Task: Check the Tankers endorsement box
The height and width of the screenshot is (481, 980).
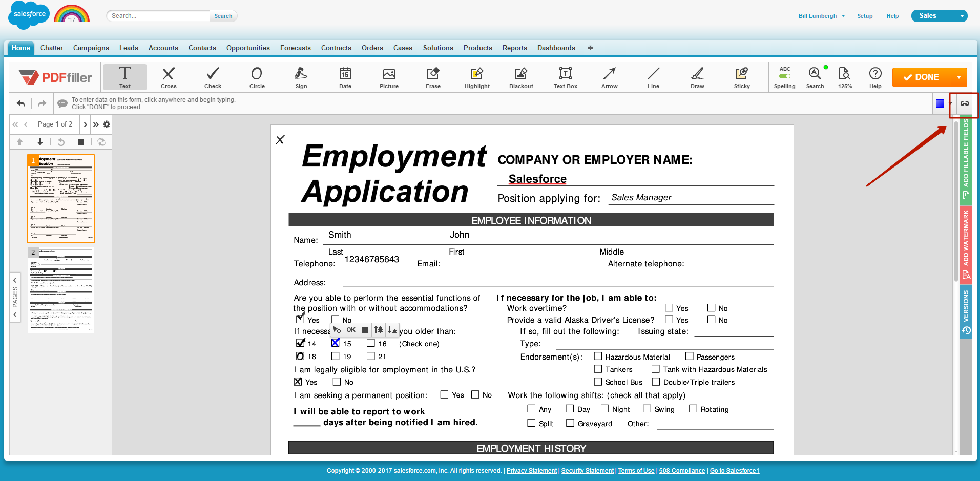Action: tap(598, 369)
